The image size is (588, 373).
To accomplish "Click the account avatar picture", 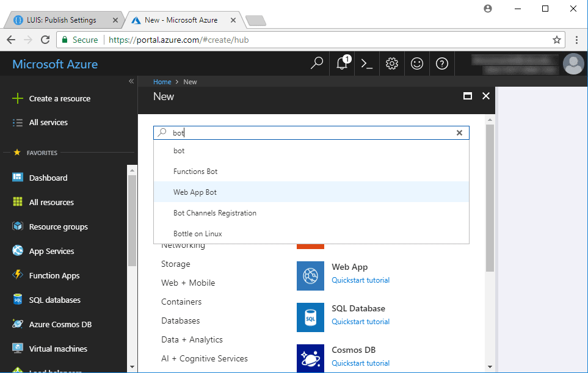I will (x=573, y=63).
